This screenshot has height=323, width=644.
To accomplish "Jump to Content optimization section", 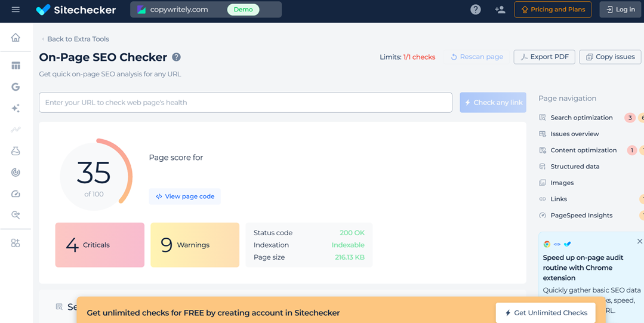I will 583,150.
